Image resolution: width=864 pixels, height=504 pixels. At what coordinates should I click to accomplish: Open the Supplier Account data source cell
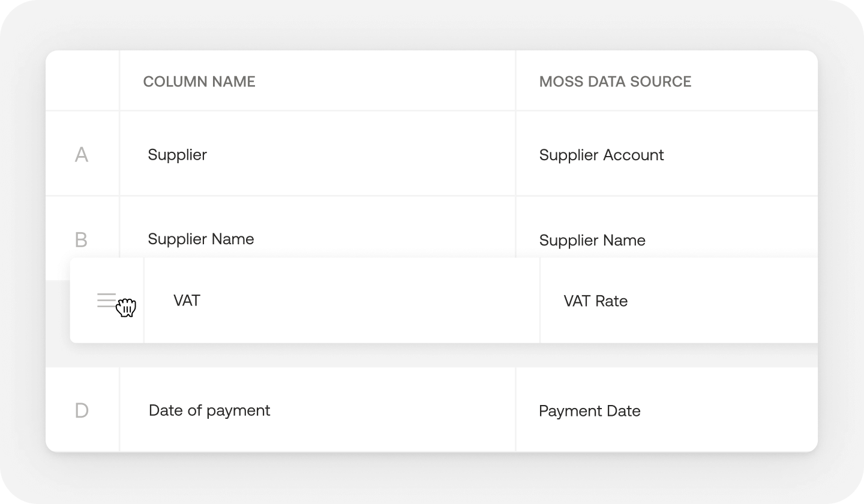pos(601,155)
